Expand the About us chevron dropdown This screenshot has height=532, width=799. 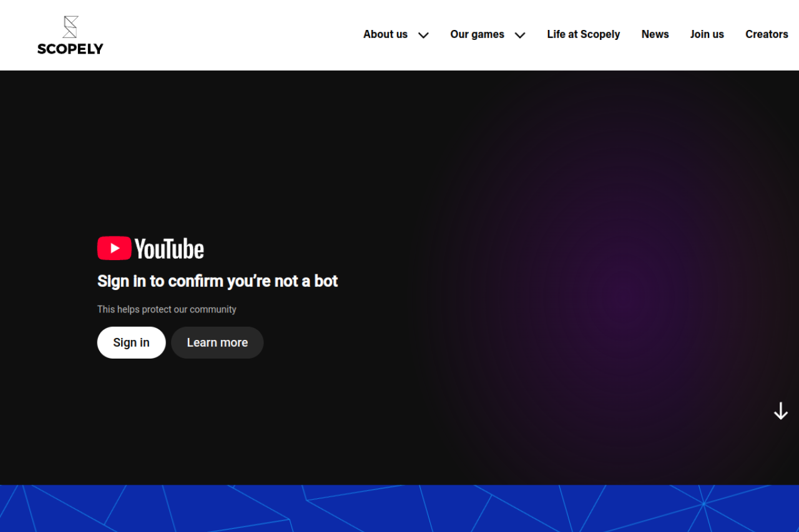click(x=423, y=35)
